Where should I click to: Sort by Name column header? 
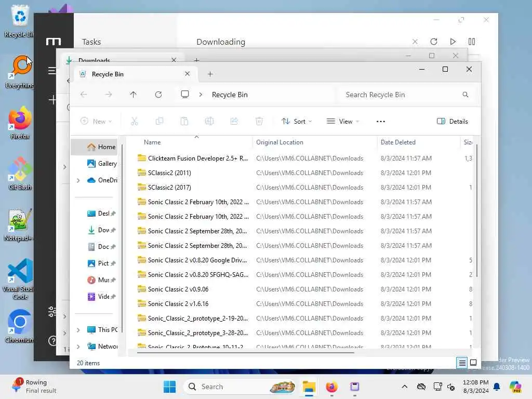(152, 142)
